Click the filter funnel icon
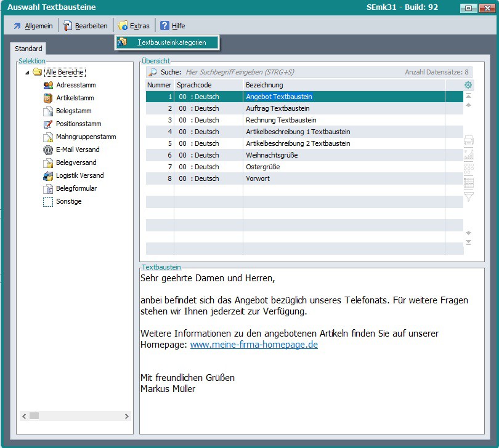 pos(469,196)
